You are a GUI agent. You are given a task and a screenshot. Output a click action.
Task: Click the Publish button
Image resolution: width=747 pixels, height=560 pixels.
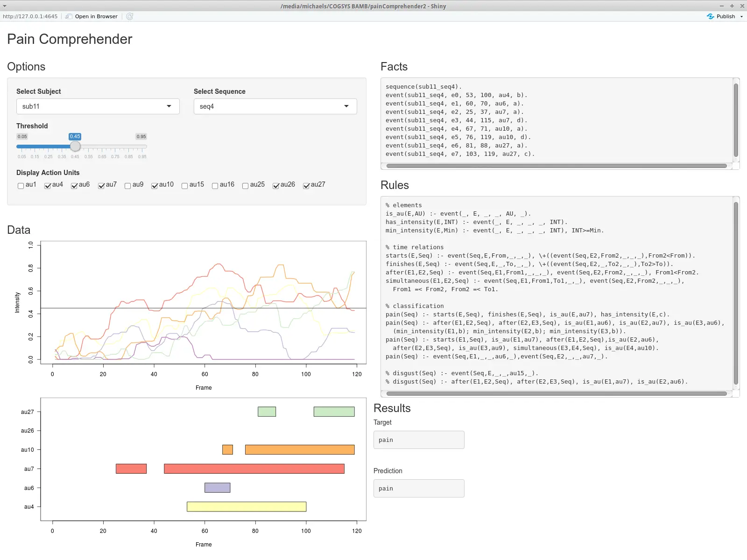coord(721,16)
